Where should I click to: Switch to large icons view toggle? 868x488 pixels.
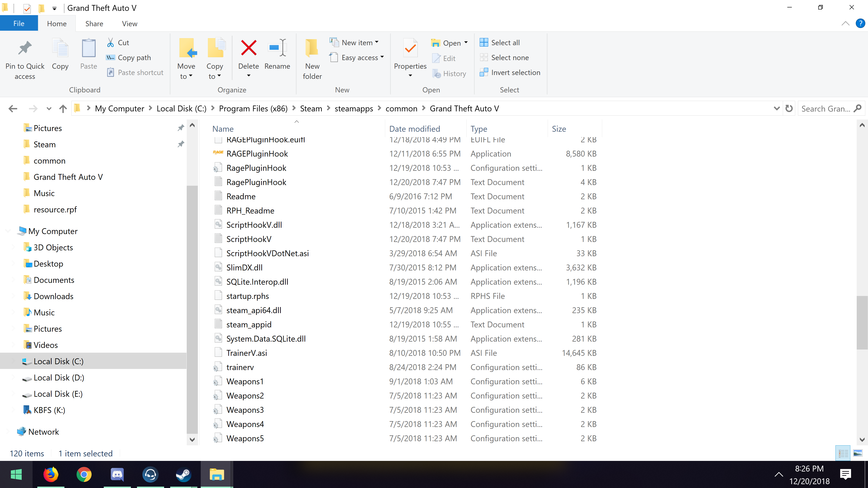click(x=858, y=453)
